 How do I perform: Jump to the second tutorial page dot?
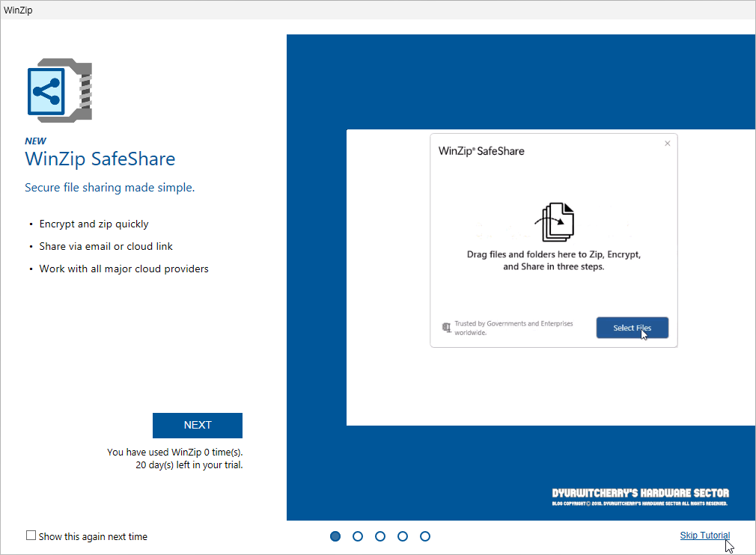click(x=358, y=536)
